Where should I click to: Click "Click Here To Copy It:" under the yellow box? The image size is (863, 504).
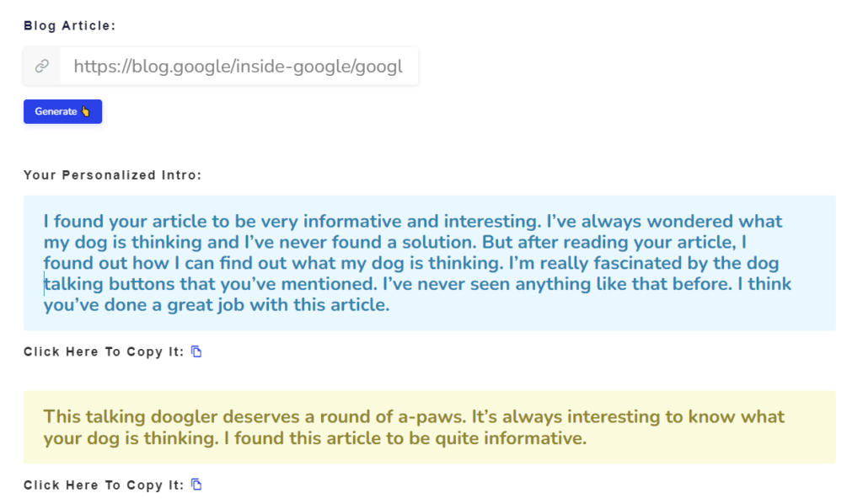104,485
